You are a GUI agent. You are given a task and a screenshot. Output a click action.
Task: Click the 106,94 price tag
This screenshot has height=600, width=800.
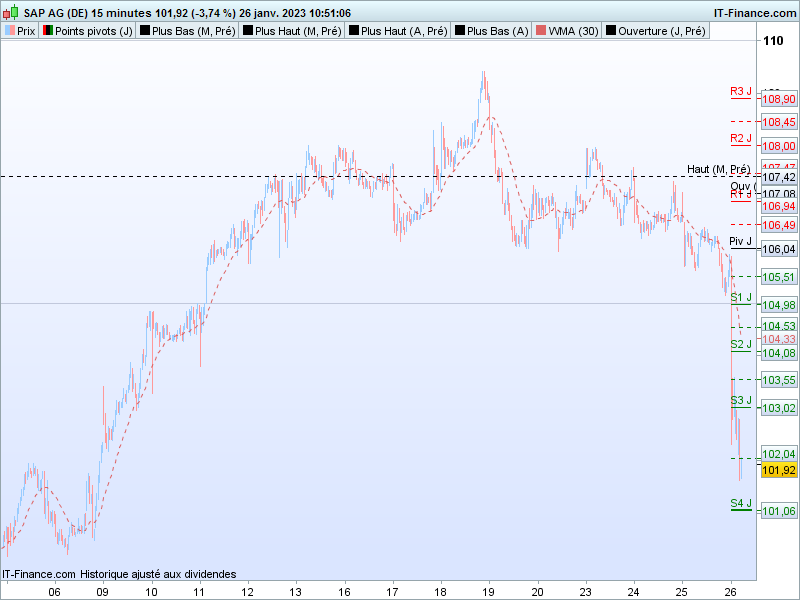[779, 206]
